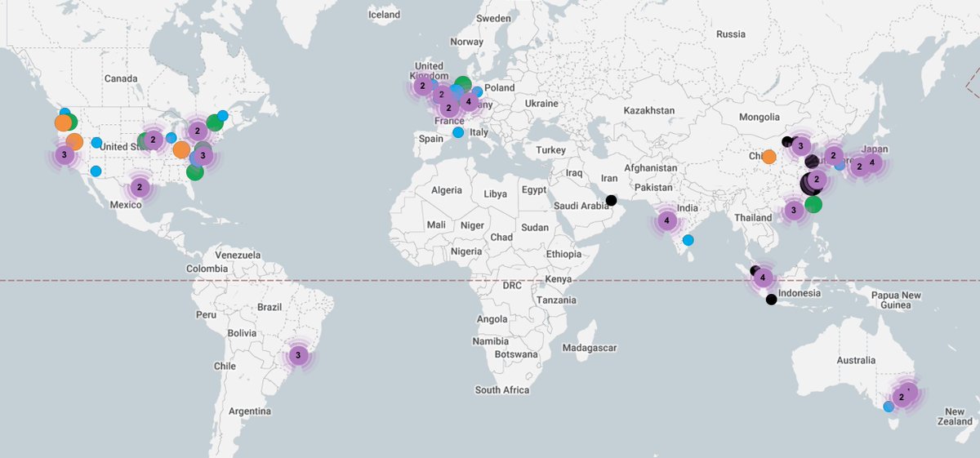This screenshot has height=458, width=980.
Task: Open the cluster of 2 in southeastern Australia
Action: [x=902, y=398]
